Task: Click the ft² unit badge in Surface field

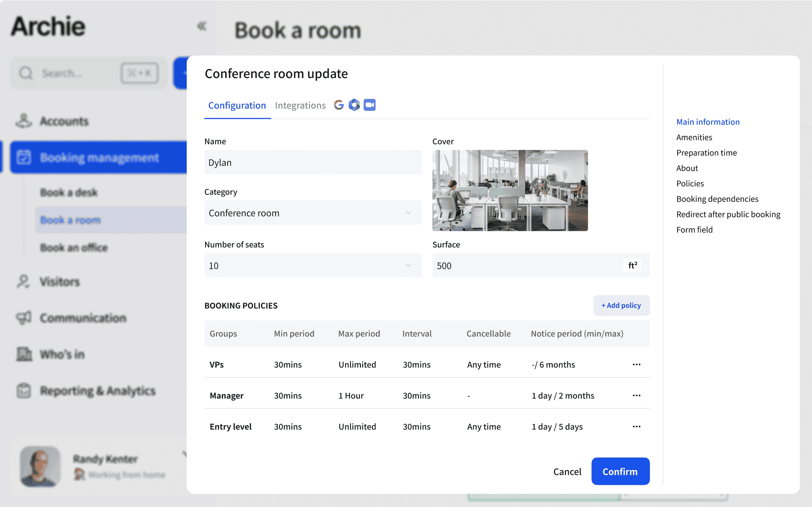Action: (632, 265)
